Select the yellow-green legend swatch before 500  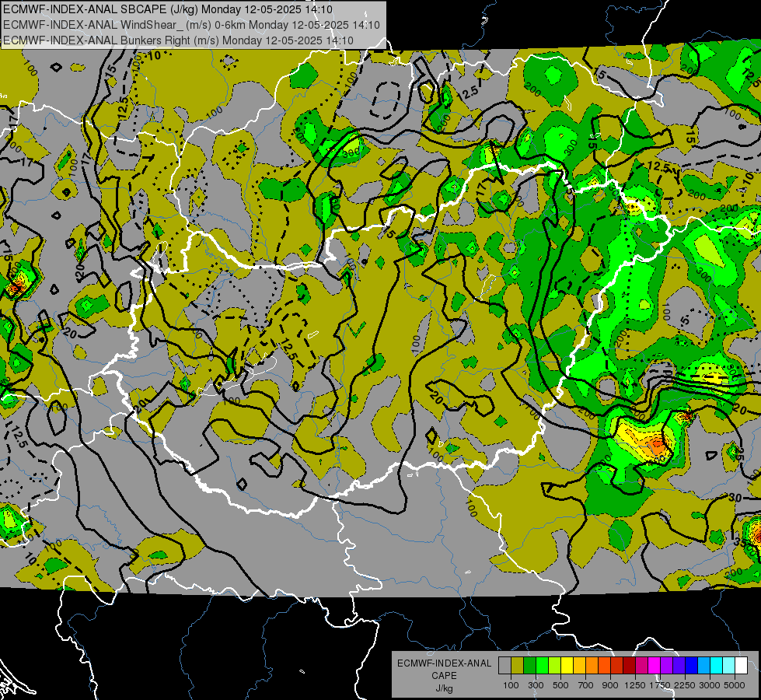(555, 666)
